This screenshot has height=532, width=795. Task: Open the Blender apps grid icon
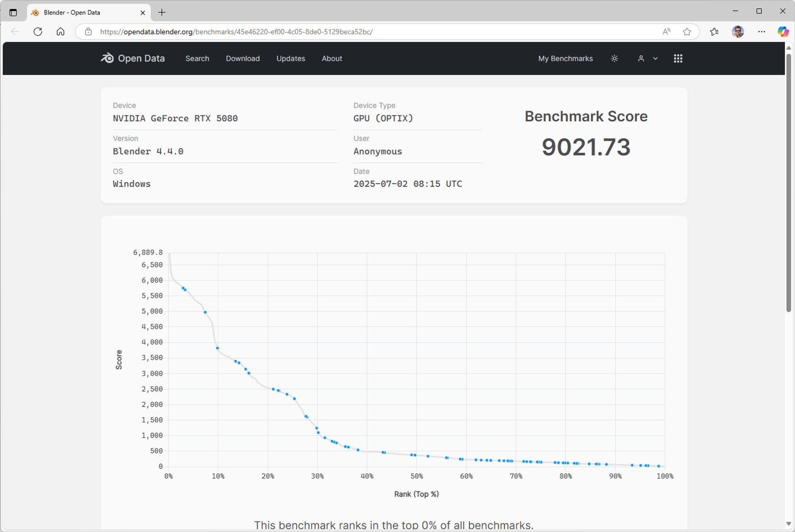click(x=678, y=58)
